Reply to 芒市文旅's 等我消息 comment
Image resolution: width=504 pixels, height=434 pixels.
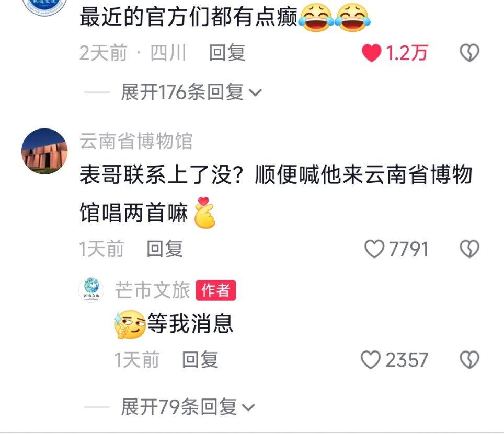(x=200, y=359)
